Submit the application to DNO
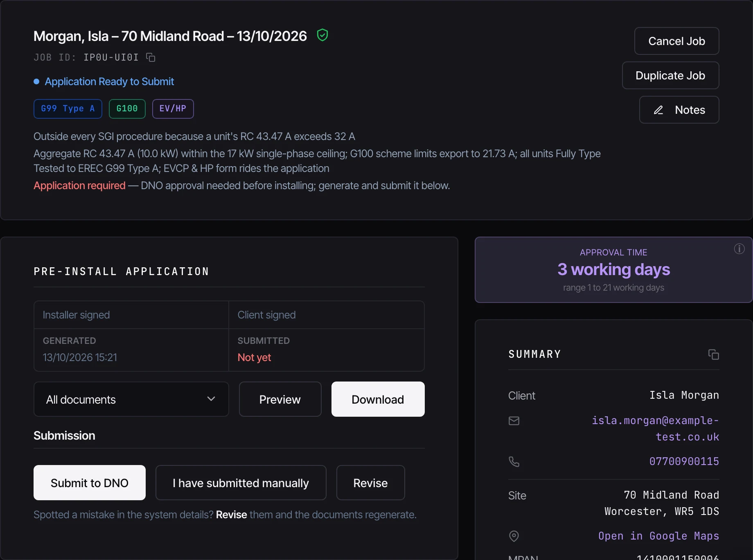The height and width of the screenshot is (560, 753). [90, 483]
